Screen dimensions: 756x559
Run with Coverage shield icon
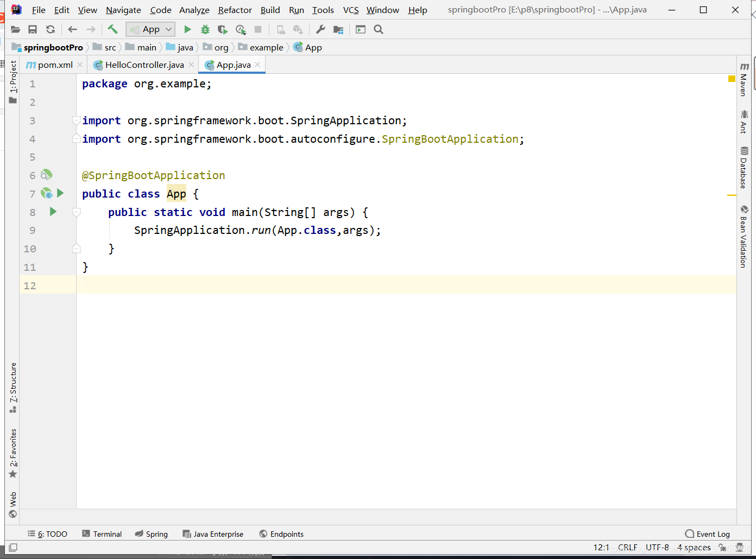point(223,29)
